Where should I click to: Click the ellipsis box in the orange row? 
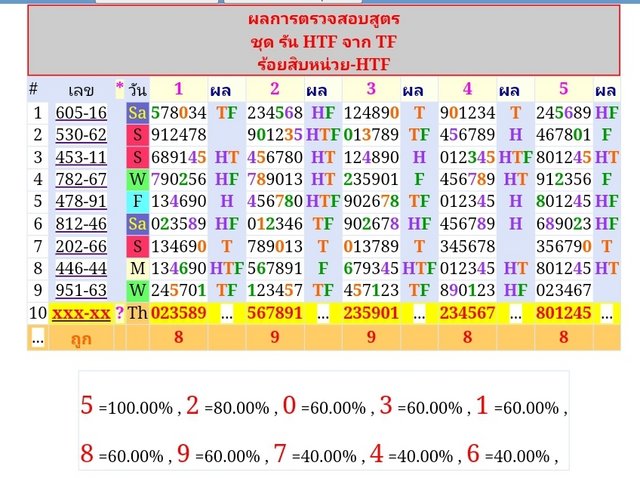pos(38,338)
